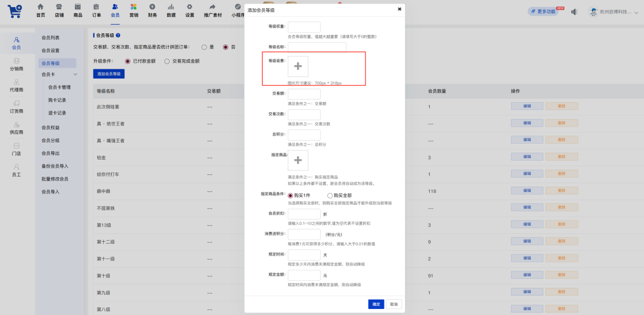Screen dimensions: 644x315
Task: Open the 订单 orders icon in top navigation
Action: click(96, 7)
